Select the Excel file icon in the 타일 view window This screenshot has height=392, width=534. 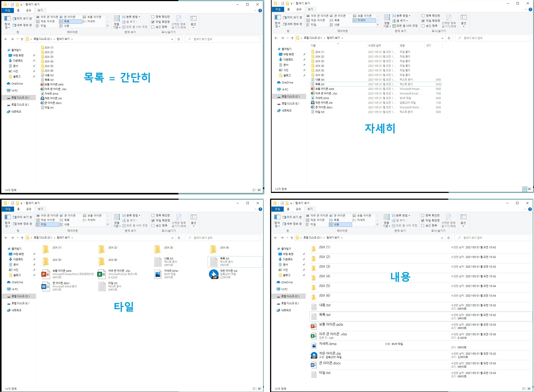102,274
